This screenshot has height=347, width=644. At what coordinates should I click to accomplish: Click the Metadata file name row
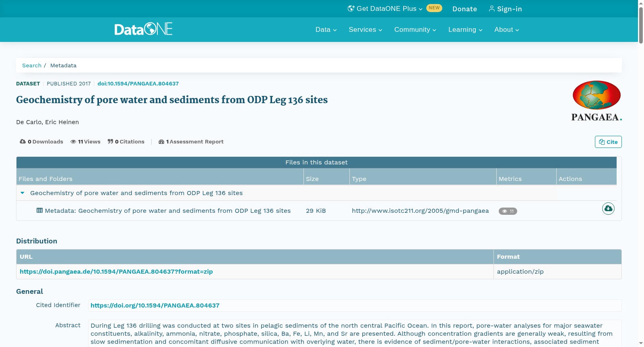pos(168,211)
